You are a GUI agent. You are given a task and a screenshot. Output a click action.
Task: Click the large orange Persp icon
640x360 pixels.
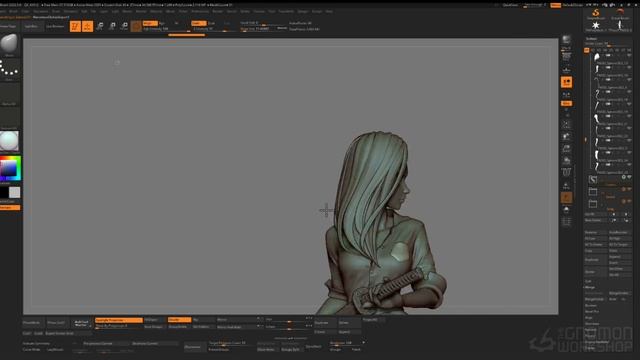point(567,82)
